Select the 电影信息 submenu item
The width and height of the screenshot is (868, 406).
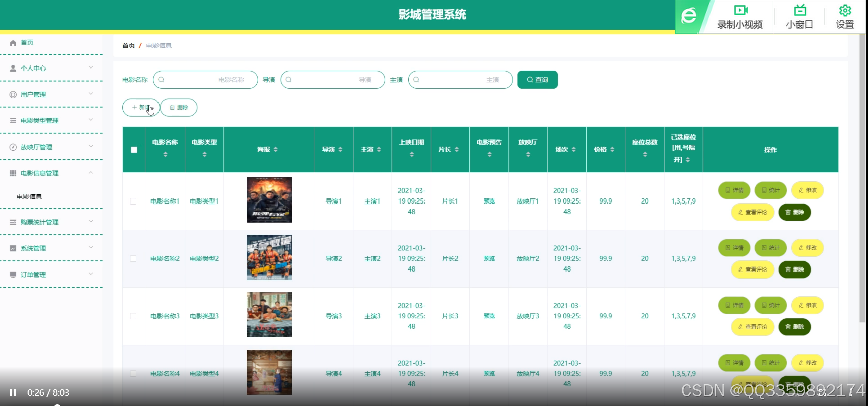(29, 197)
